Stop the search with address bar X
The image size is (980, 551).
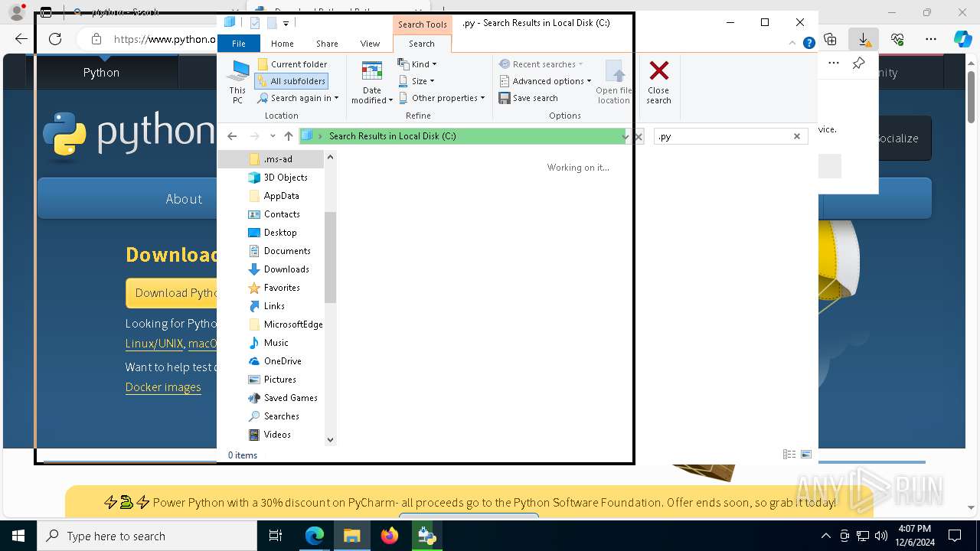(x=639, y=136)
